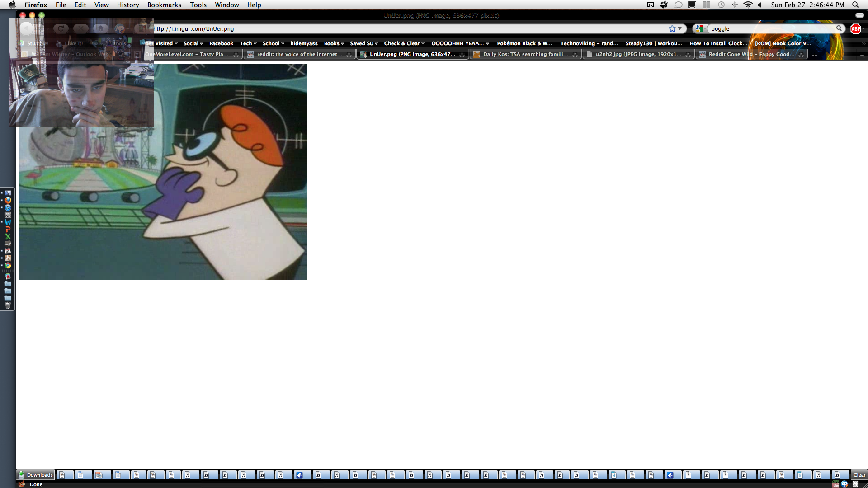Open iTunes from the dock
The image size is (868, 488).
pos(8,207)
